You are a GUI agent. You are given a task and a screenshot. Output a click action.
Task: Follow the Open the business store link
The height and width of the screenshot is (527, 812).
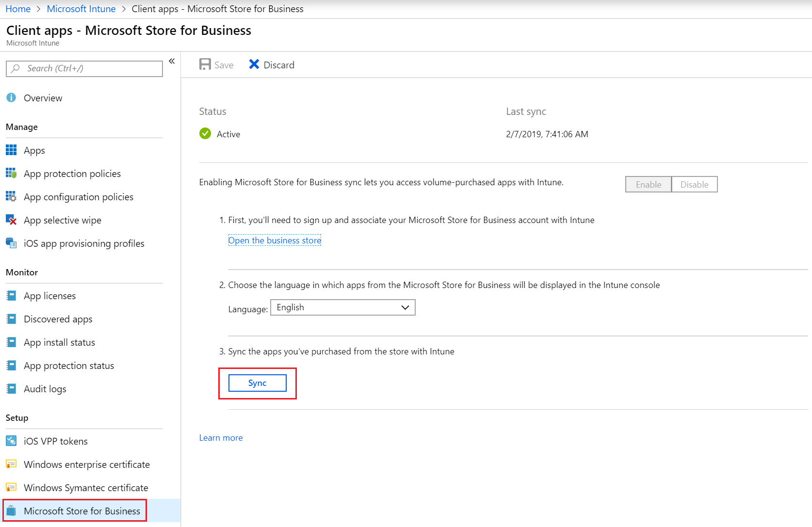point(275,240)
